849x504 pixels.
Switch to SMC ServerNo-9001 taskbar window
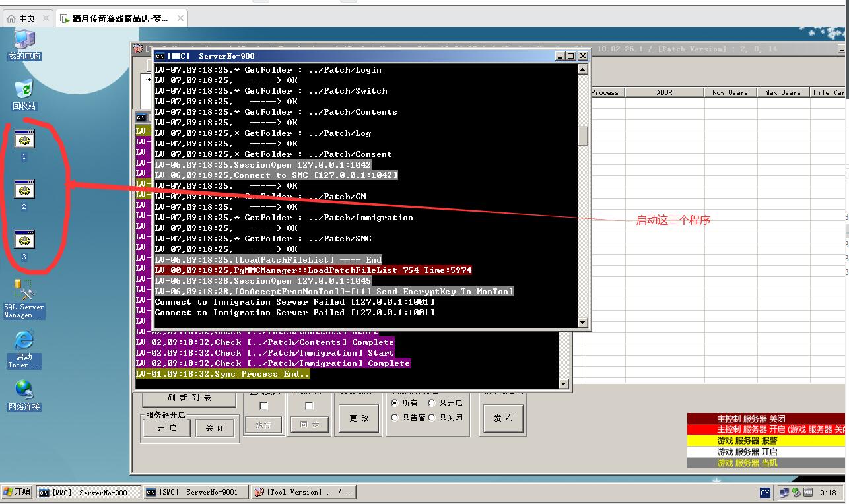pyautogui.click(x=195, y=492)
